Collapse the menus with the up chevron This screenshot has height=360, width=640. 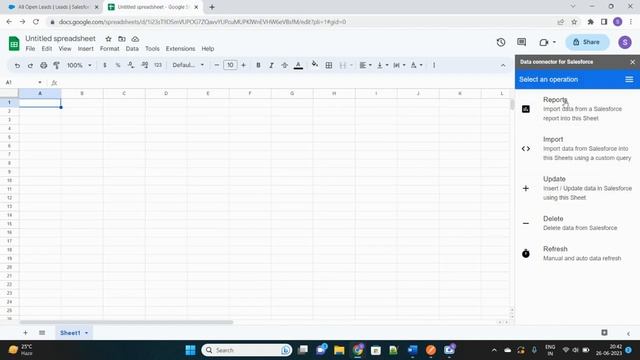point(503,65)
